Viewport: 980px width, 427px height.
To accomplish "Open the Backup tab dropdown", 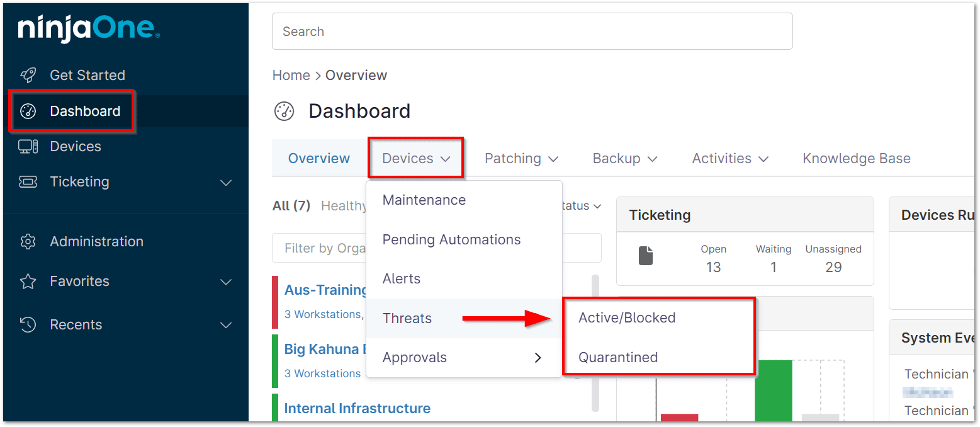I will (624, 159).
